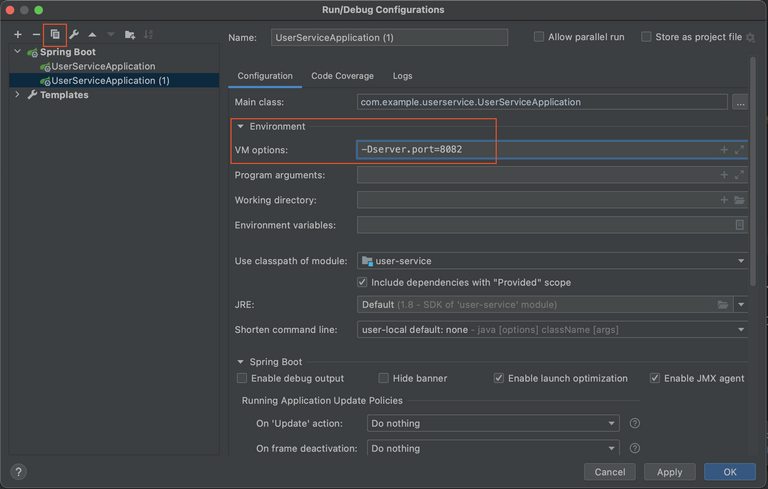This screenshot has width=768, height=489.
Task: Expand the VM options field editor
Action: coord(739,149)
